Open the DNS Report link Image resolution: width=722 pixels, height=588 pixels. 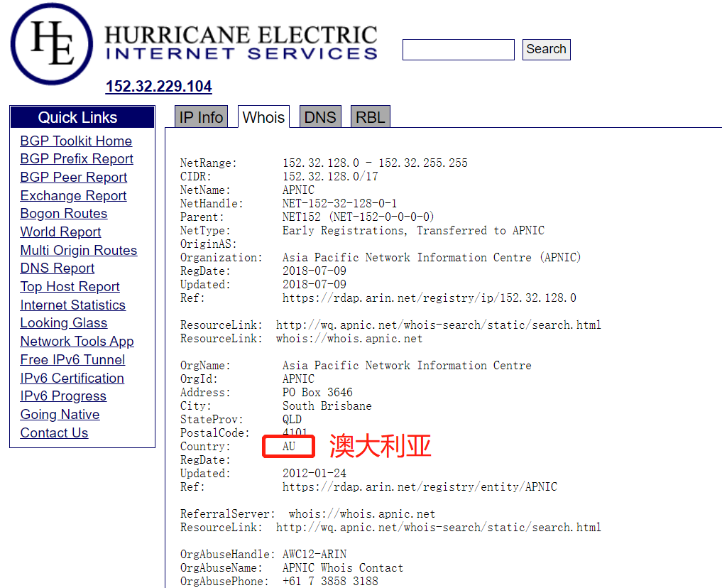point(57,268)
